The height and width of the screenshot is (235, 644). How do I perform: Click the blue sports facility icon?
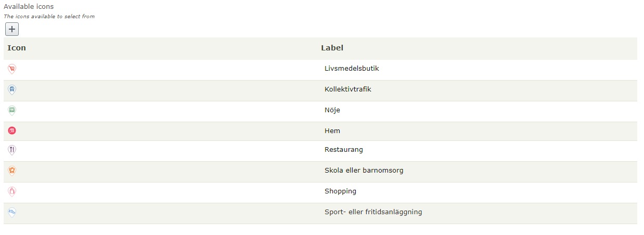[x=12, y=212]
